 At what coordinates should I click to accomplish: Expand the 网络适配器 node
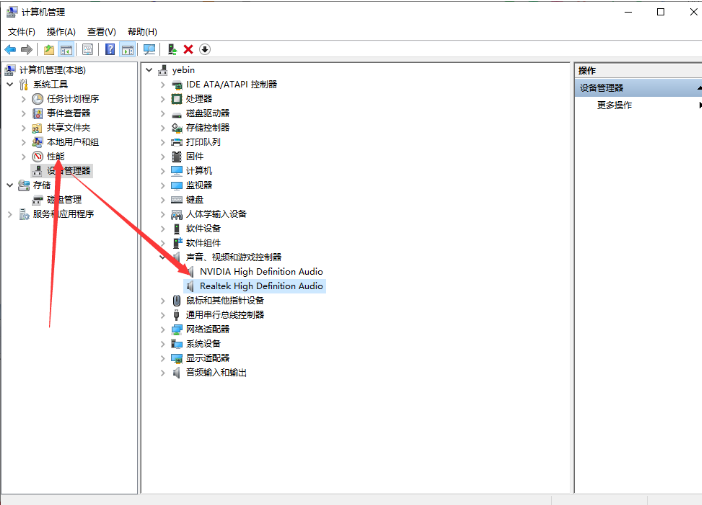(x=163, y=329)
